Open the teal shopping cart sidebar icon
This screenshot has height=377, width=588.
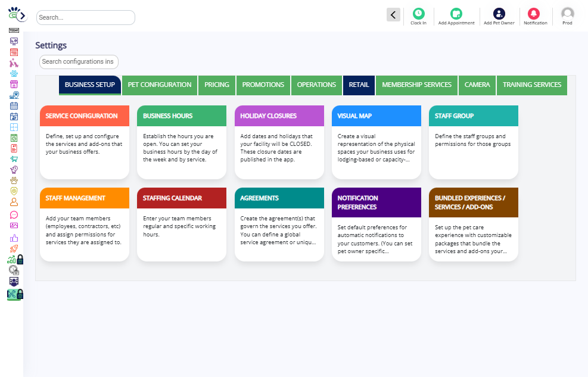[x=14, y=159]
